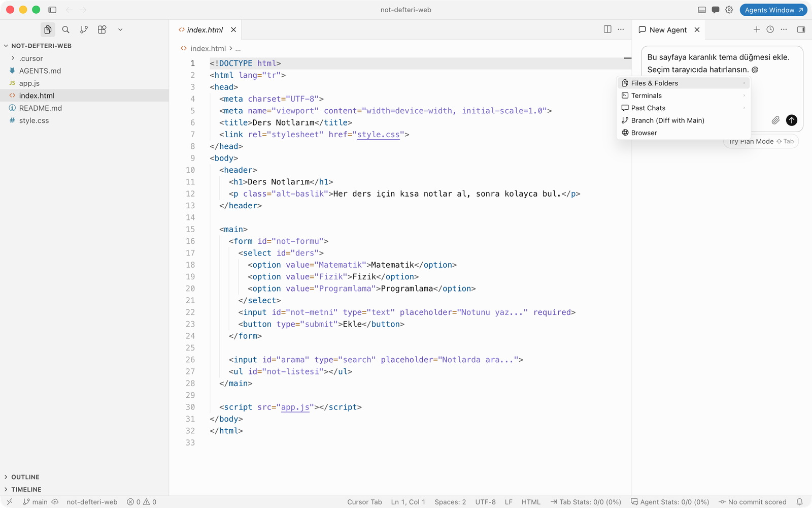The height and width of the screenshot is (508, 812).
Task: Choose Branch (Diff with Main) option
Action: pyautogui.click(x=684, y=120)
